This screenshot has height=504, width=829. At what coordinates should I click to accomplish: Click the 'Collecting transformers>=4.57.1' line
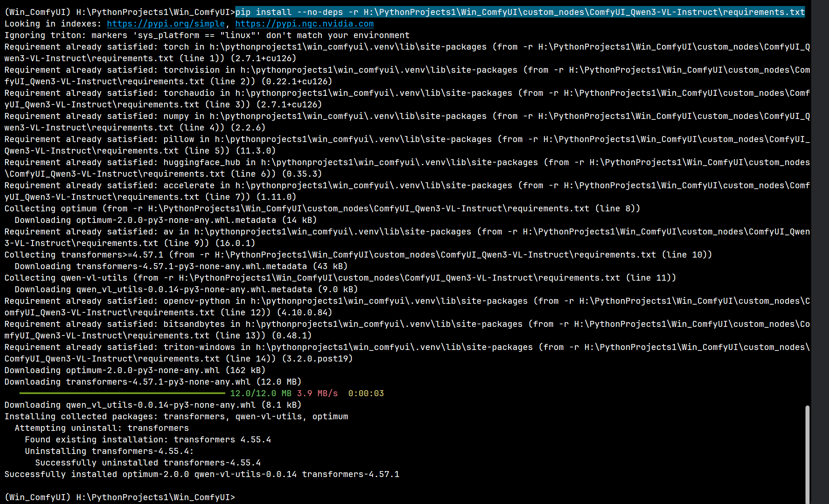pos(358,255)
